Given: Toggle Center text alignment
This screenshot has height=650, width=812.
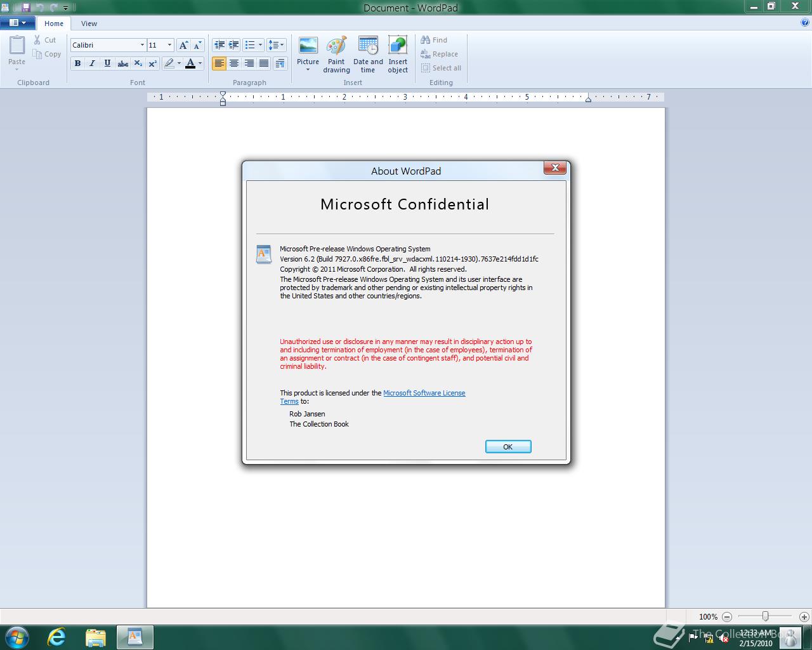Looking at the screenshot, I should coord(234,63).
